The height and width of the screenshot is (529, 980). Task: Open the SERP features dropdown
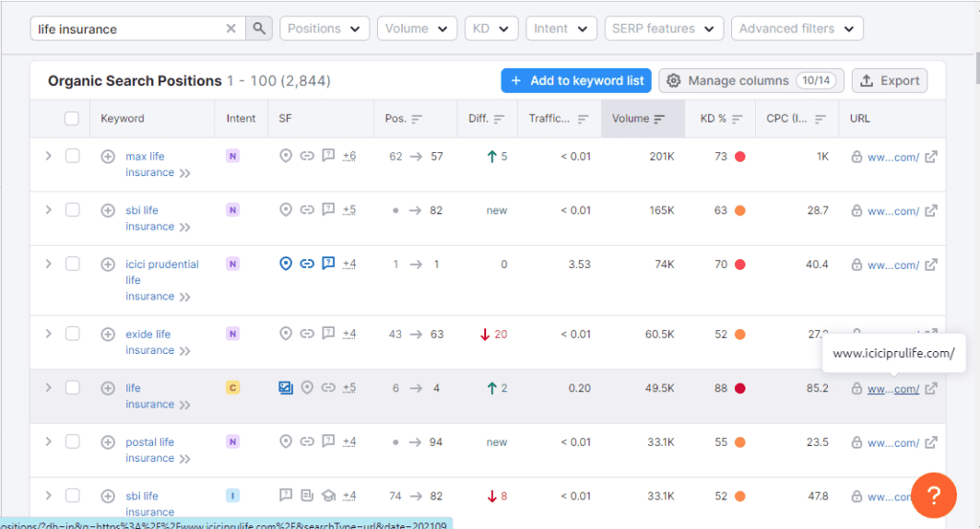664,29
